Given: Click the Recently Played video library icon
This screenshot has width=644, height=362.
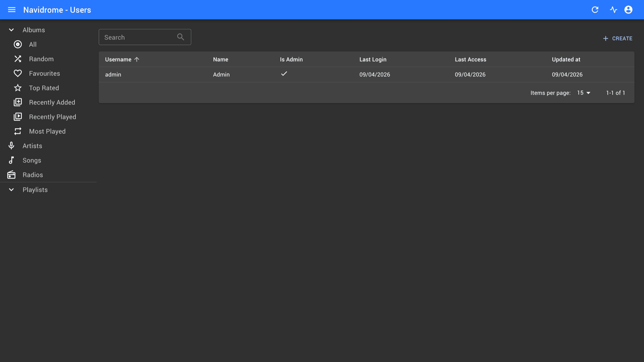Looking at the screenshot, I should click(x=18, y=117).
